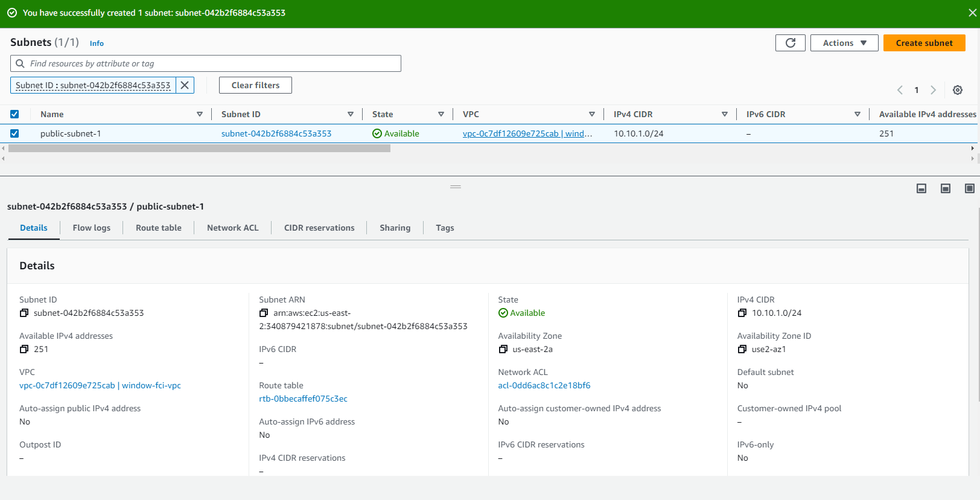Set the split panel to the medium size

pyautogui.click(x=946, y=188)
